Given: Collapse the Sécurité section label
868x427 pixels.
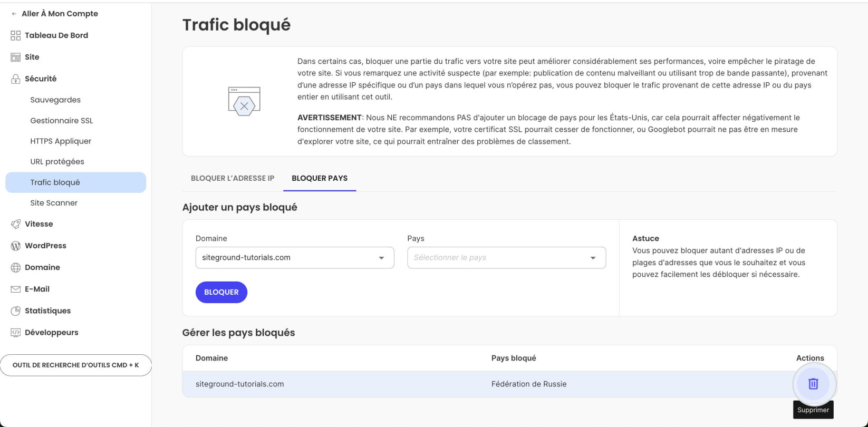Looking at the screenshot, I should click(x=41, y=79).
